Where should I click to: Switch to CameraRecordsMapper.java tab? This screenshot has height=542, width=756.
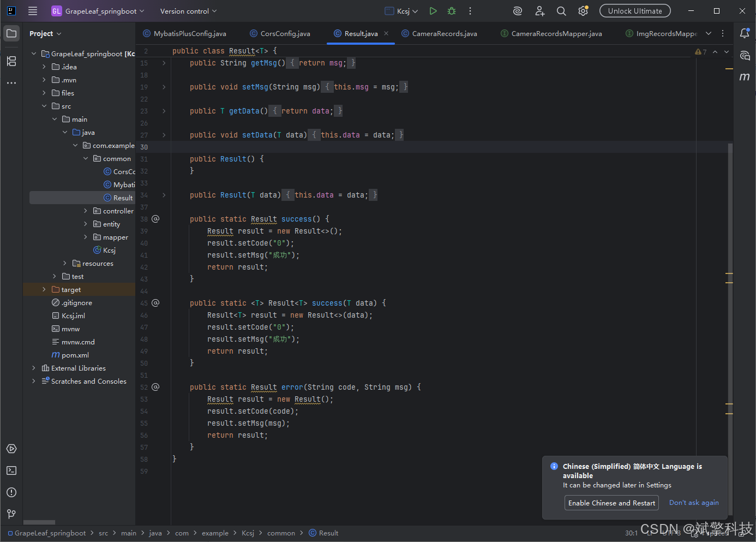coord(551,33)
